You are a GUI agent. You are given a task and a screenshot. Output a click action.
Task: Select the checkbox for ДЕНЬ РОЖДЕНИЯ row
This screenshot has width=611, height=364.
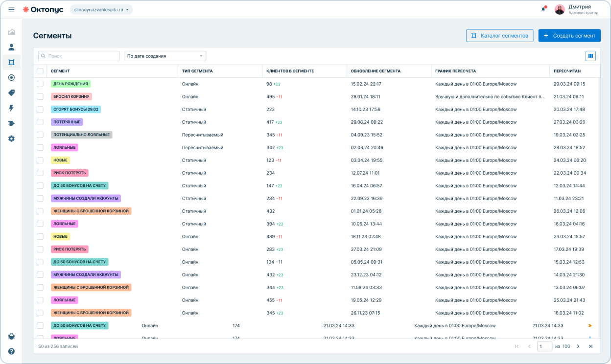click(x=40, y=84)
